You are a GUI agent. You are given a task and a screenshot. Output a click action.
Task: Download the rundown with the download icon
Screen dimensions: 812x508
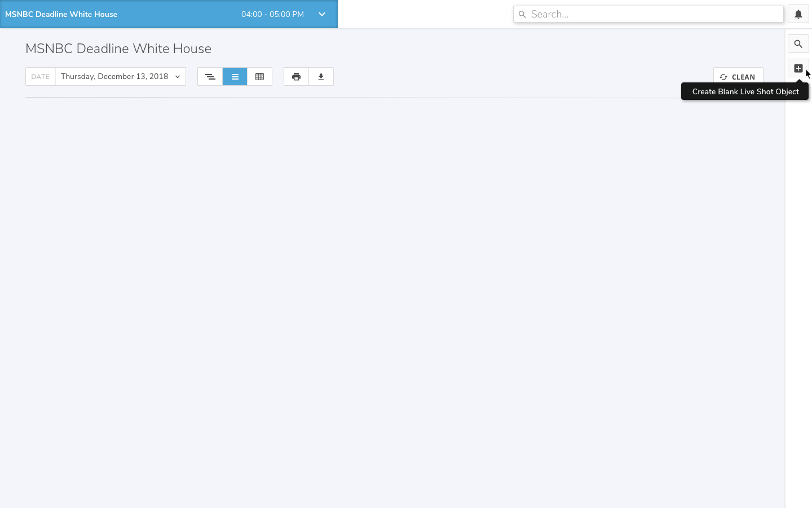click(x=321, y=77)
